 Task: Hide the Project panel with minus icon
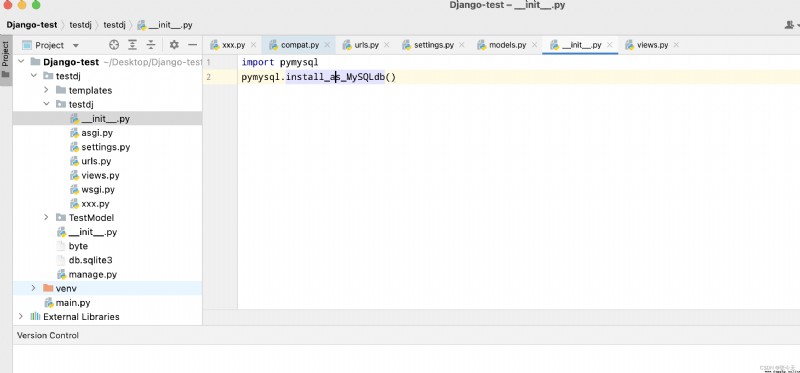click(x=192, y=45)
